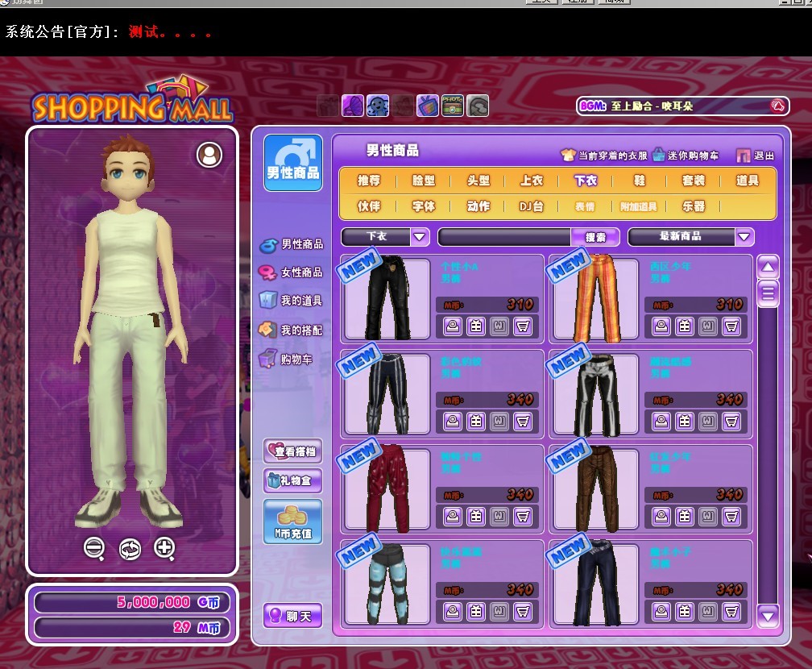Rotate the avatar with the refresh icon

tap(130, 549)
